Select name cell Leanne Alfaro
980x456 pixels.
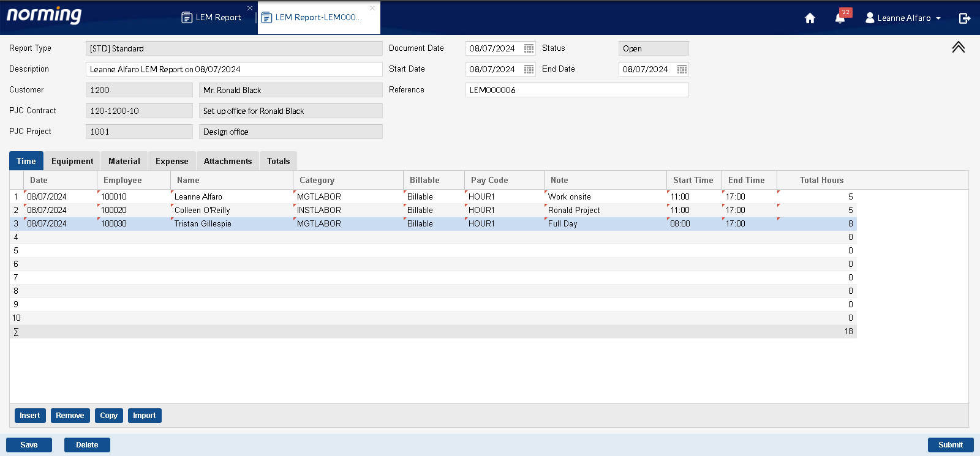point(232,196)
